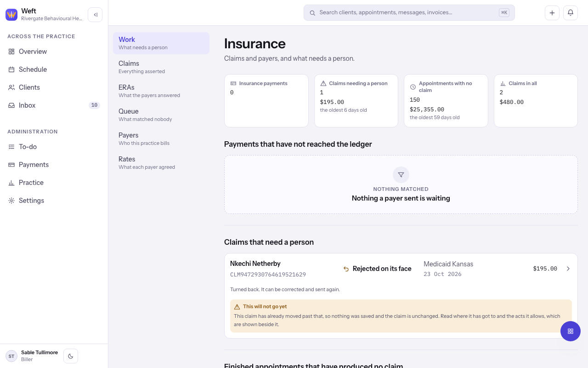This screenshot has width=588, height=368.
Task: Open the Insurance payments card
Action: (x=266, y=101)
